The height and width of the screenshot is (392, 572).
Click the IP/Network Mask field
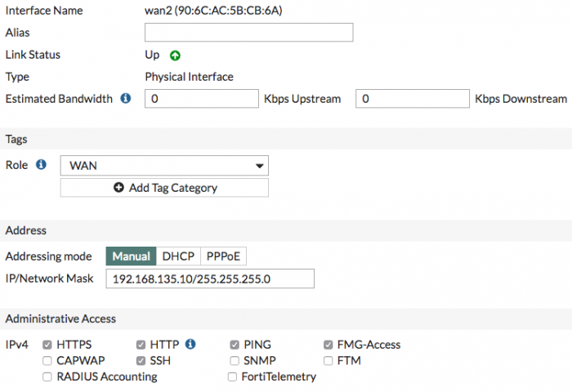[210, 278]
